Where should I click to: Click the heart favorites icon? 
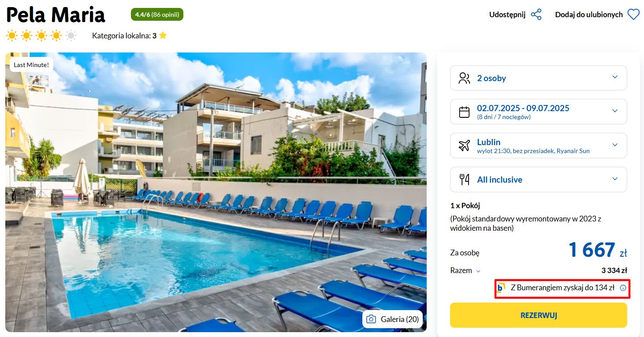633,15
